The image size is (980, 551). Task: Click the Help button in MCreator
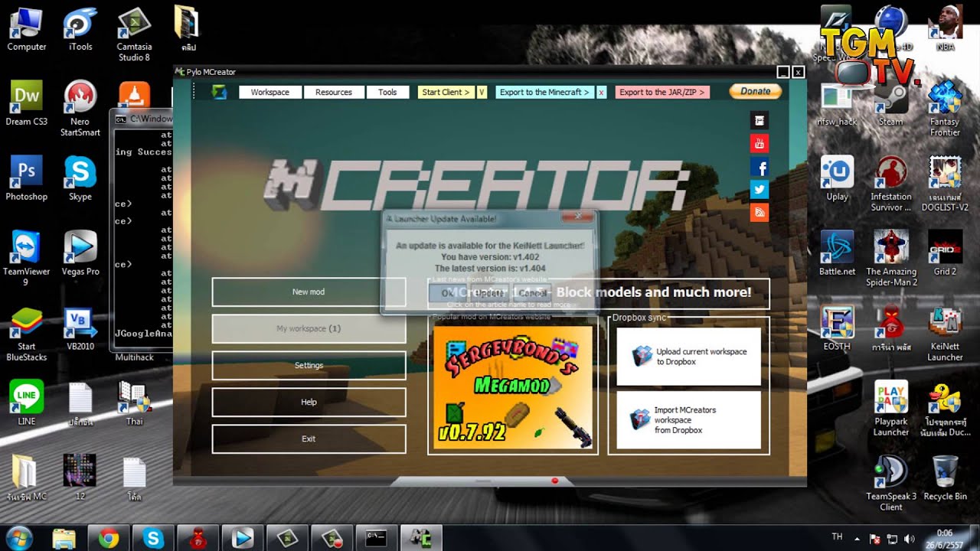[x=309, y=402]
